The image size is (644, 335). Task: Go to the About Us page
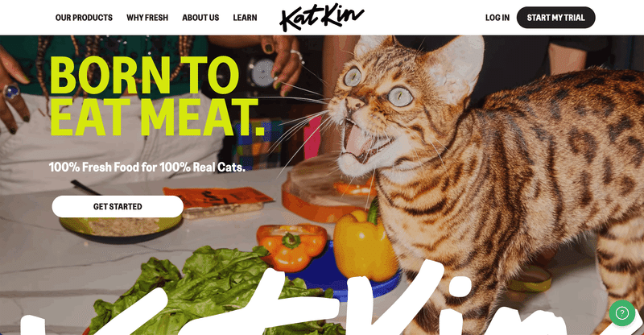tap(200, 18)
